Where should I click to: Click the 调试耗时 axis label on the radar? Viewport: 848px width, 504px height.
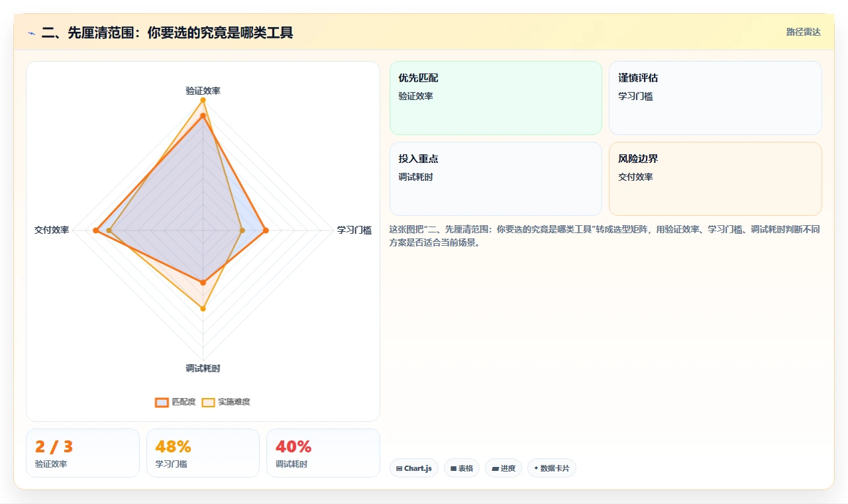click(x=203, y=368)
